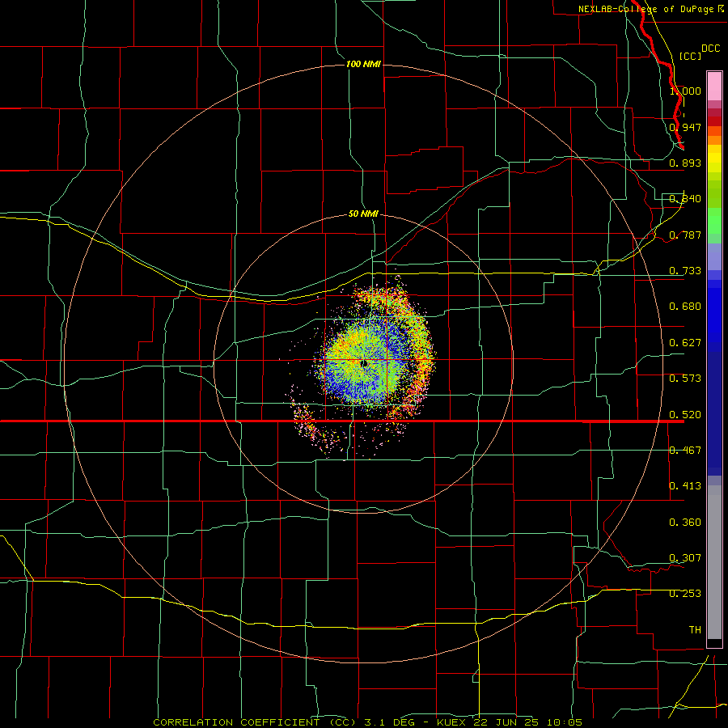Pick the red swatch on the color bar

714,121
